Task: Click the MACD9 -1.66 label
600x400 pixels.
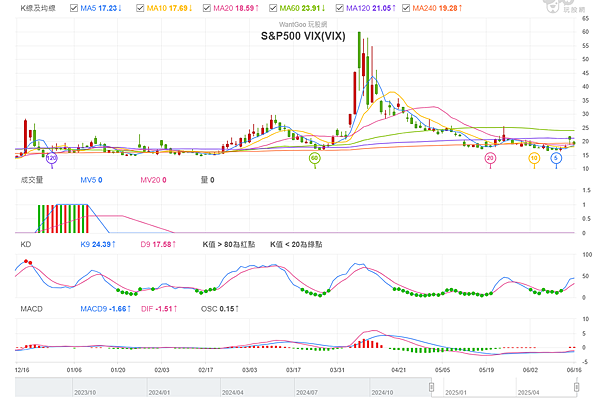Action: coord(106,309)
